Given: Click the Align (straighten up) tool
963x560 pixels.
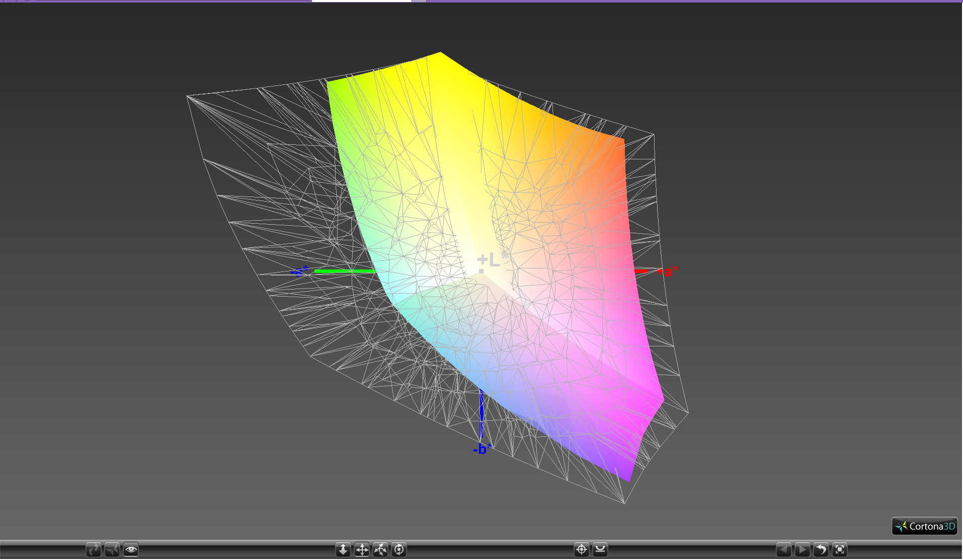Looking at the screenshot, I should click(x=600, y=549).
